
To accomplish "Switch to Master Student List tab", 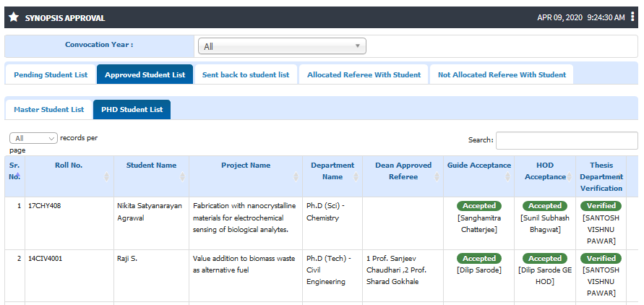I will 49,110.
